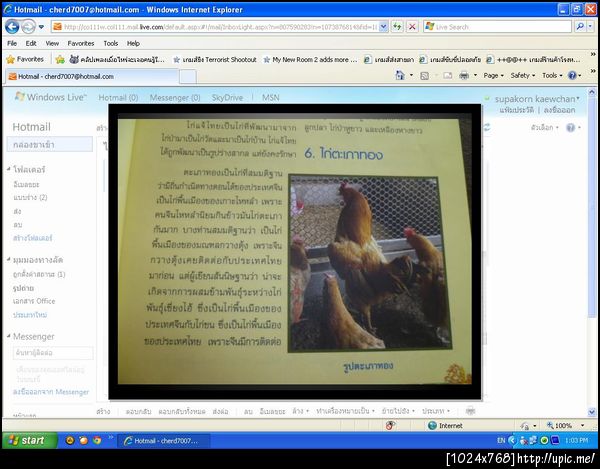
Task: Click the Windows Live logo
Action: coord(51,97)
